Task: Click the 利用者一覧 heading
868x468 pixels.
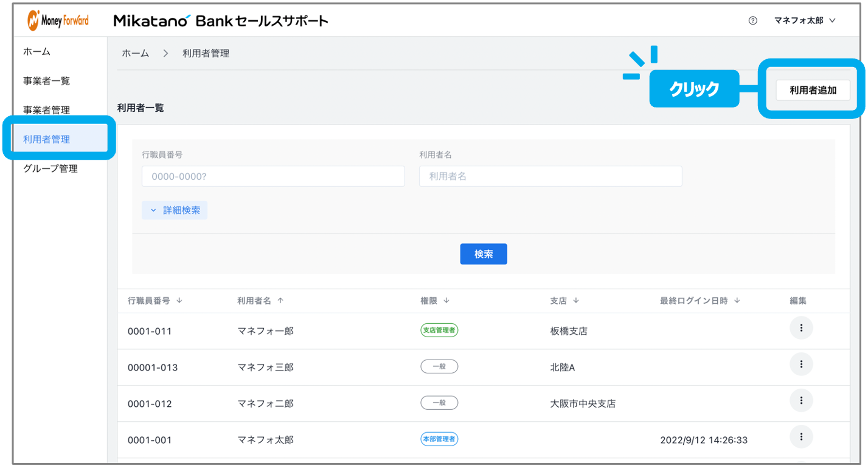Action: point(140,108)
